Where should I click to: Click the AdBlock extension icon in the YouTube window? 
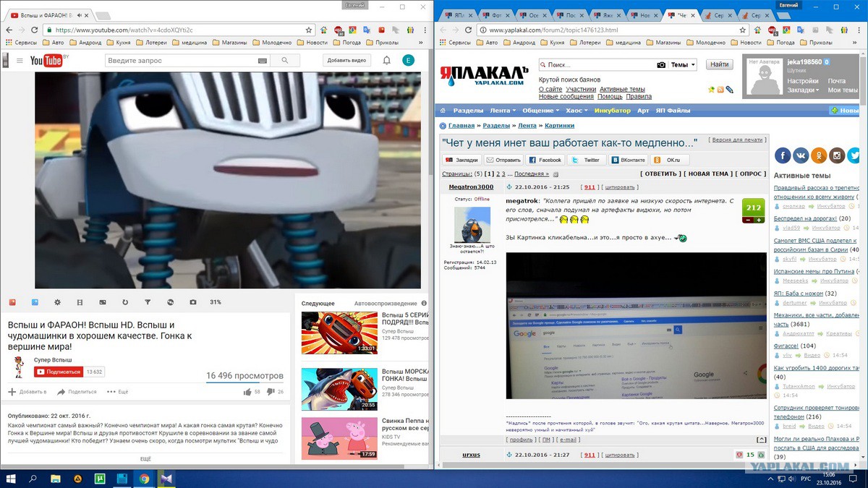(x=338, y=30)
